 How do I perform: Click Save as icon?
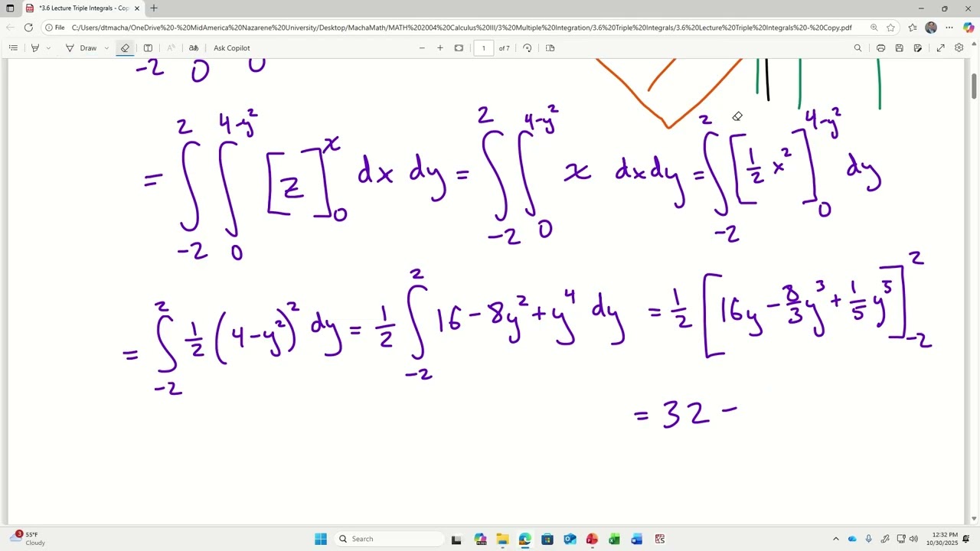click(x=917, y=47)
